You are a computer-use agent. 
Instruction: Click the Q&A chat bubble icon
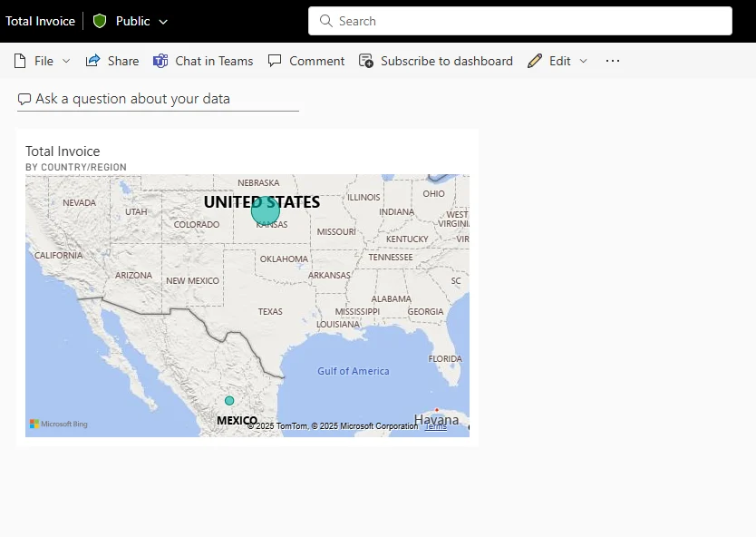[x=24, y=99]
